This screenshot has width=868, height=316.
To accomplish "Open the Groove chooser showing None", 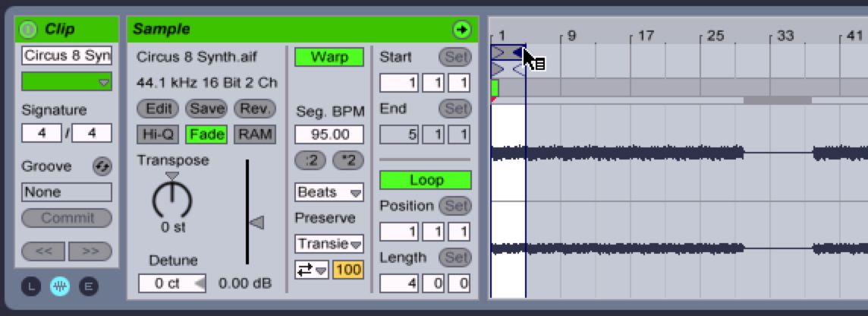I will coord(67,192).
